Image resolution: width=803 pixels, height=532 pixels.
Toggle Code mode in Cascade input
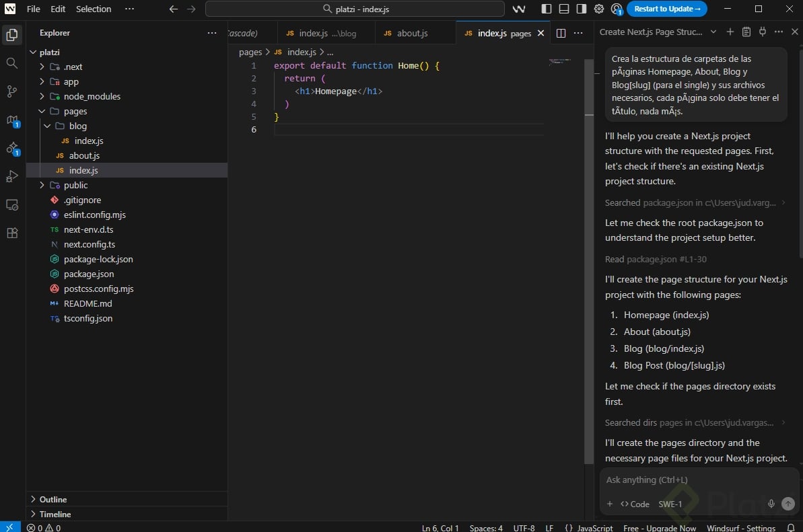tap(635, 504)
